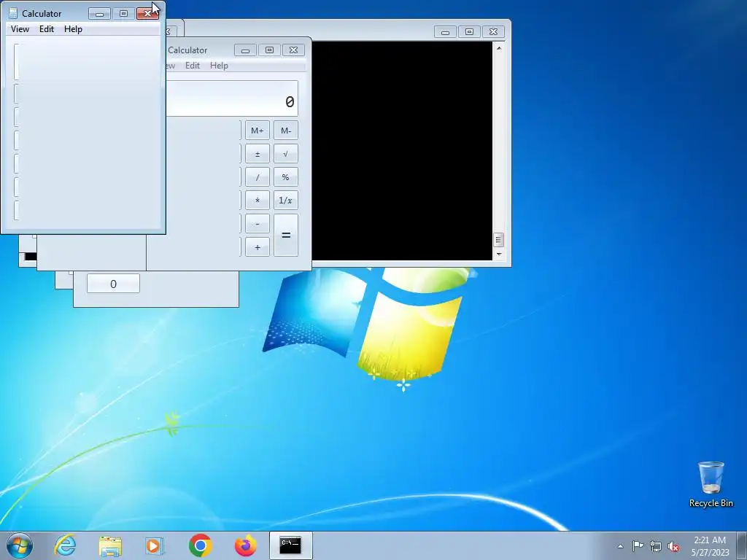Open the Edit menu in front Calculator
The image size is (747, 560).
tap(47, 29)
